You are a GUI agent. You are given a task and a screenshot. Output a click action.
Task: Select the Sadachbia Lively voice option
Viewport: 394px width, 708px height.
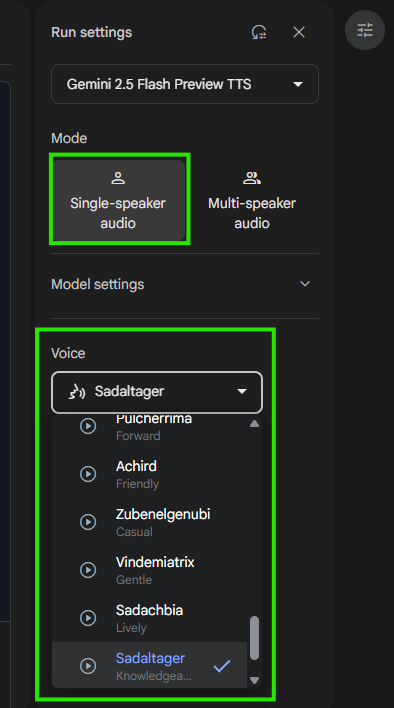pyautogui.click(x=149, y=618)
